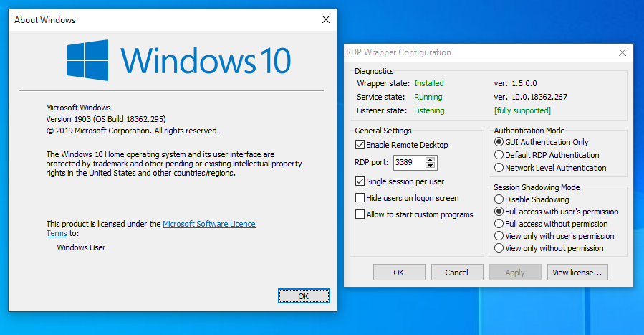644x335 pixels.
Task: Close the RDP Wrapper Configuration window
Action: [x=623, y=52]
